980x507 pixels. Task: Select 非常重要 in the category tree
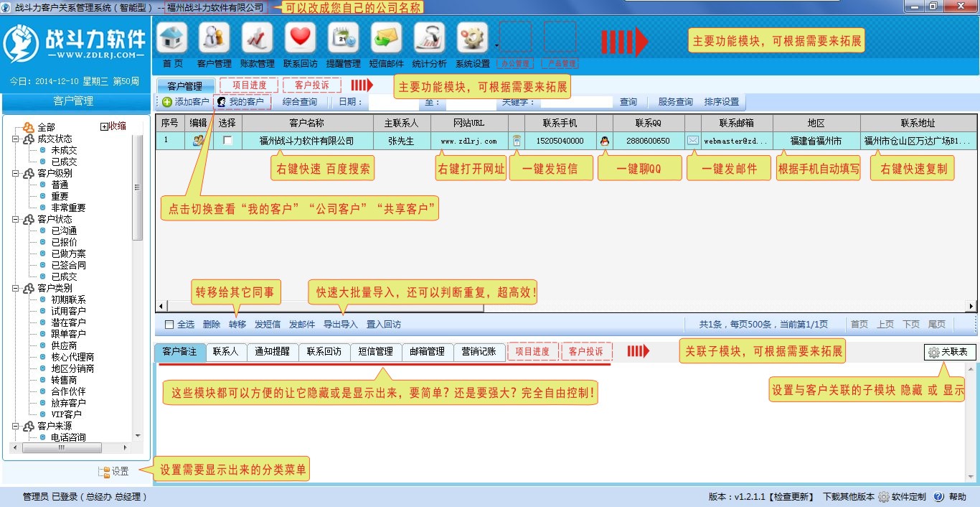pyautogui.click(x=68, y=208)
